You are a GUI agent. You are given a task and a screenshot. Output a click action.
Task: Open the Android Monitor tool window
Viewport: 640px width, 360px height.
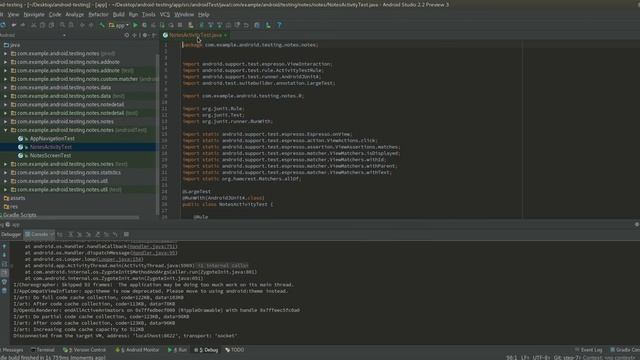coord(138,350)
